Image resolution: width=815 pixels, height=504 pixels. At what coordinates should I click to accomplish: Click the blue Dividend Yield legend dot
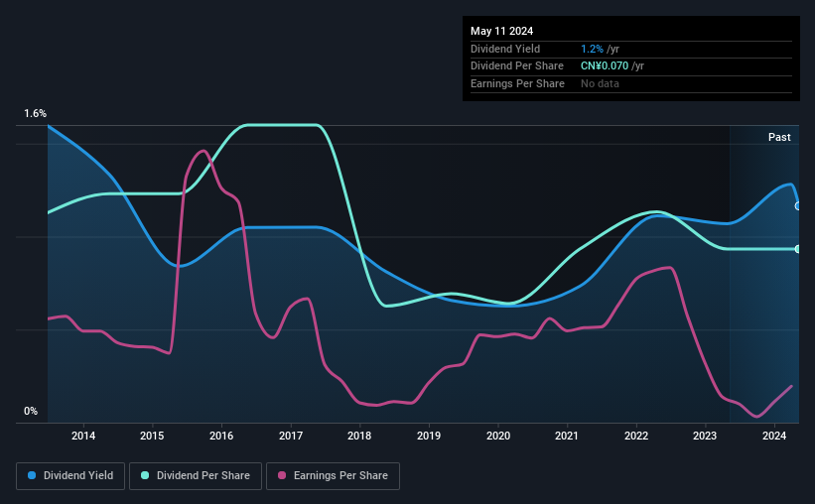pyautogui.click(x=32, y=475)
